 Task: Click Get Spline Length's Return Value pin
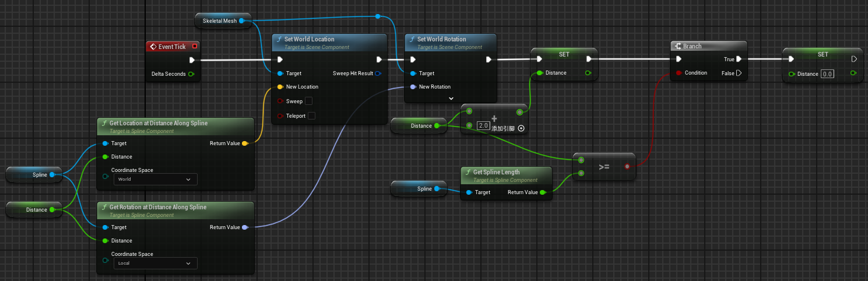coord(542,192)
